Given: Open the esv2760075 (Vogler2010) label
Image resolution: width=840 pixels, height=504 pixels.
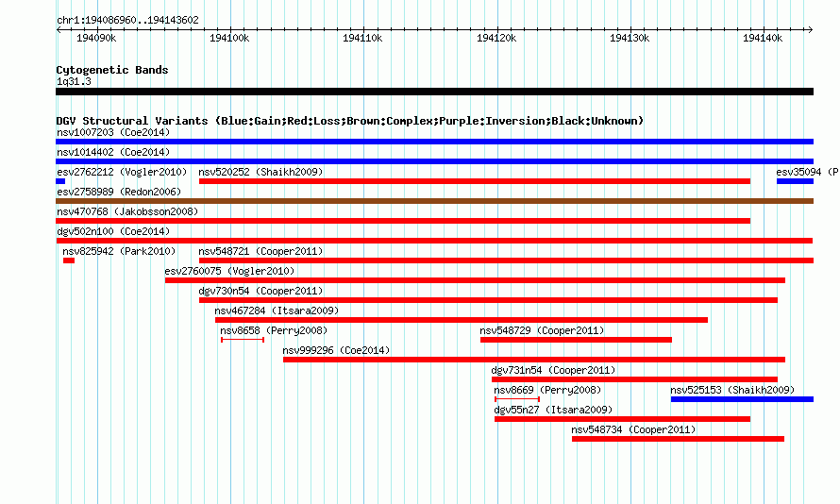Looking at the screenshot, I should click(x=230, y=271).
